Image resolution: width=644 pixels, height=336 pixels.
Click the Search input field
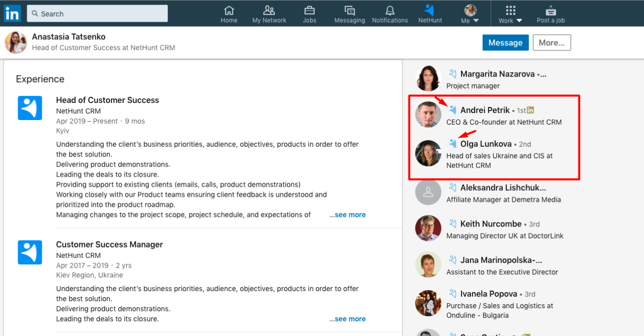click(97, 14)
